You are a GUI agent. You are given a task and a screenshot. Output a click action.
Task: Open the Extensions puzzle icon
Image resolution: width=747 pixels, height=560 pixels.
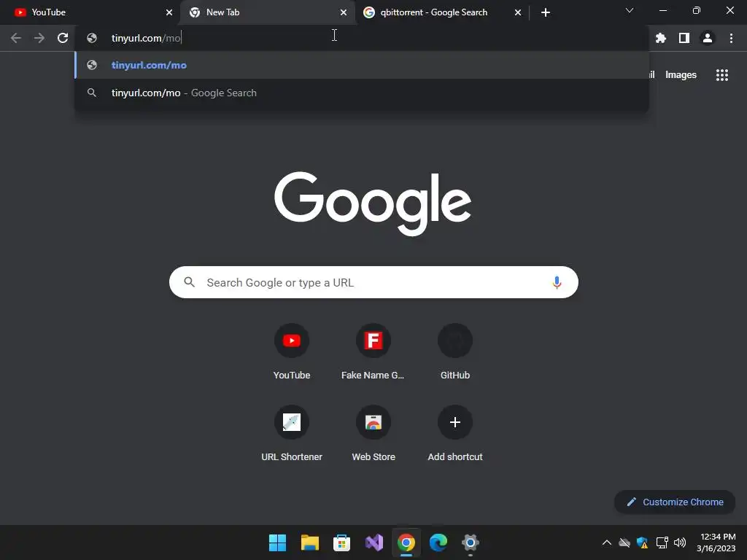(x=661, y=38)
